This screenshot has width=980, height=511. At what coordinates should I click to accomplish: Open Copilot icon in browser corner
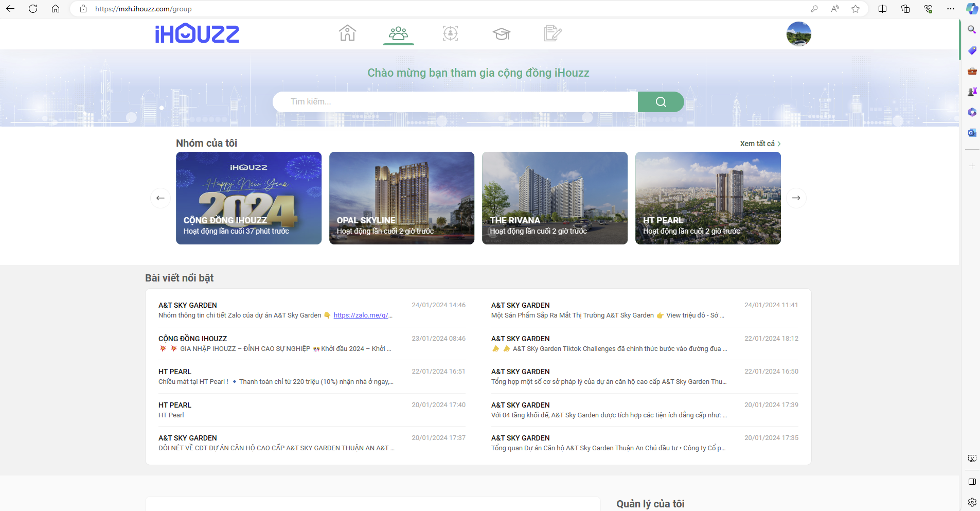pyautogui.click(x=972, y=9)
